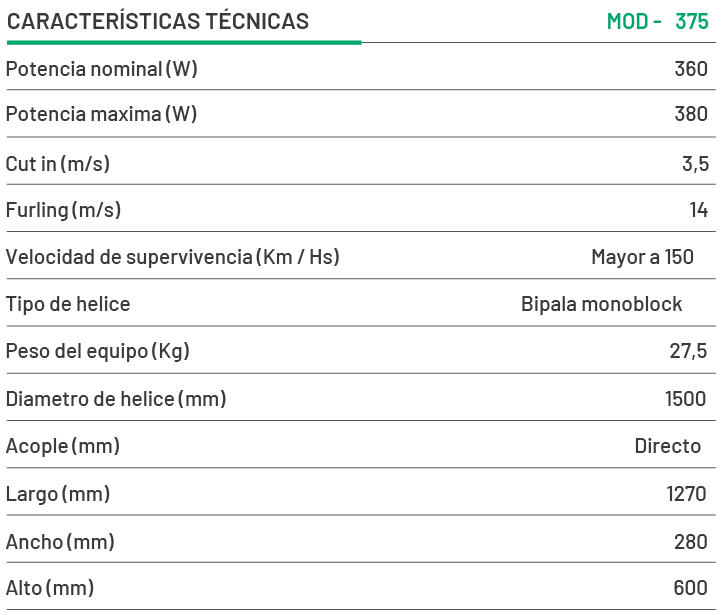
Task: Click the Potencia nominal (W) row label
Action: click(x=101, y=69)
